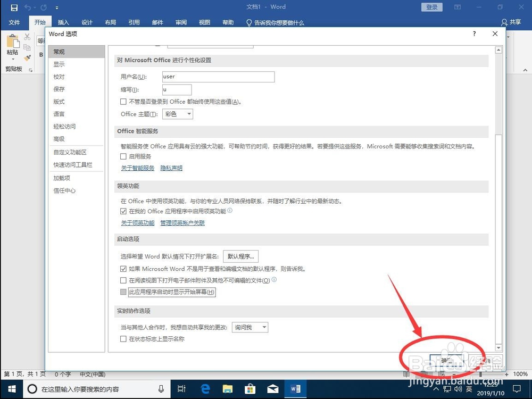Open the Word Options help question mark
Screen dimensions: 532x399
click(475, 34)
